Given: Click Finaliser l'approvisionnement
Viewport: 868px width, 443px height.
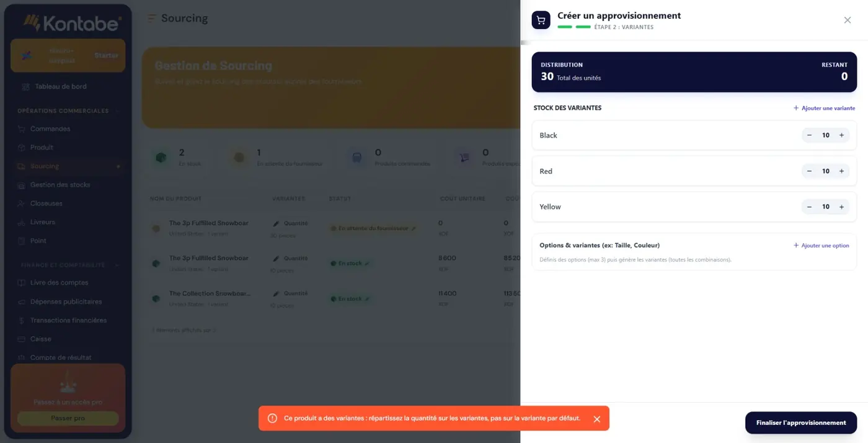Looking at the screenshot, I should pyautogui.click(x=801, y=423).
